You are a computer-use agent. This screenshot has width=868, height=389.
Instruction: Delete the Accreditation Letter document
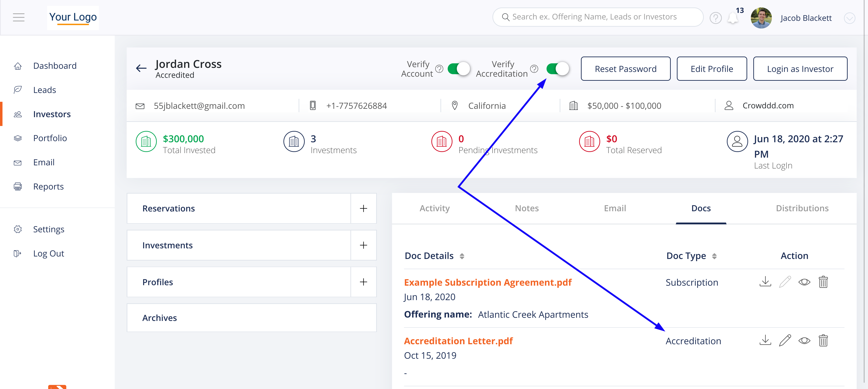coord(823,340)
